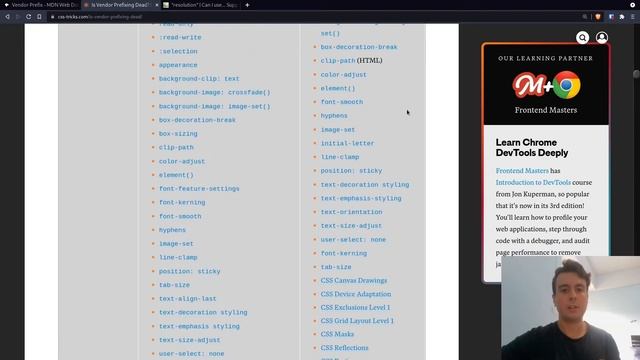Bookmark this page with the bookmark icon
Screen dimensions: 640x360
coord(39,17)
